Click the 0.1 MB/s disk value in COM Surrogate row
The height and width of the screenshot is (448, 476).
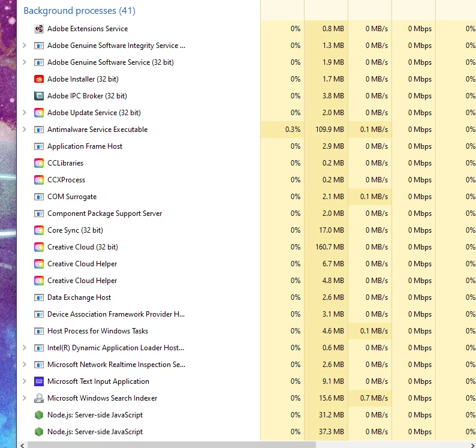click(374, 197)
